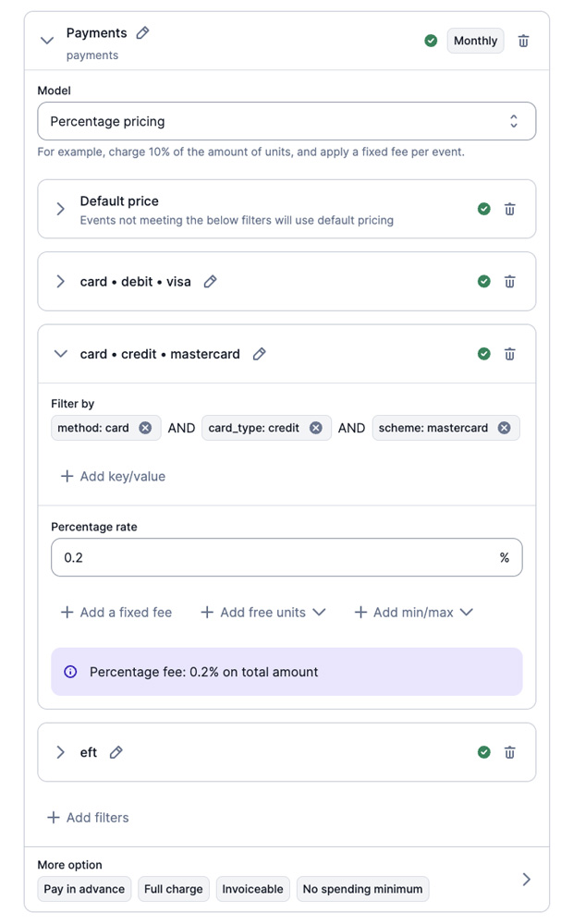Open the Add free units dropdown
This screenshot has width=573, height=924.
(x=263, y=612)
